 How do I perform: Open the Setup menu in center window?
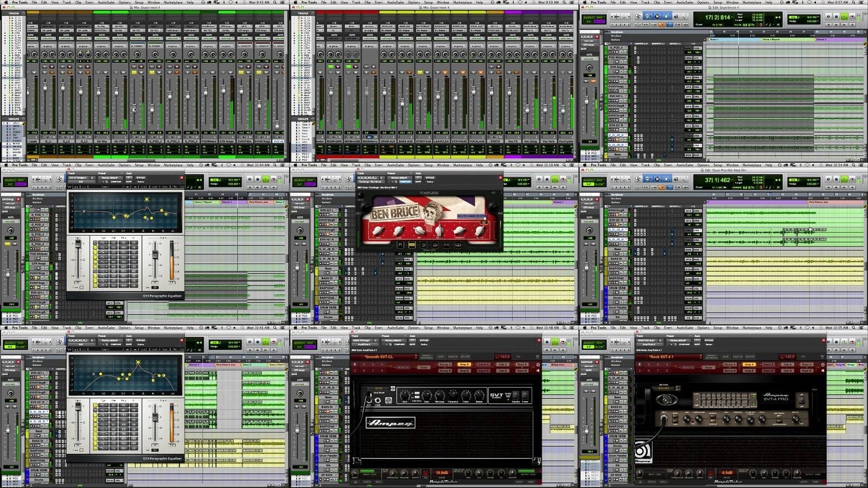(x=428, y=165)
